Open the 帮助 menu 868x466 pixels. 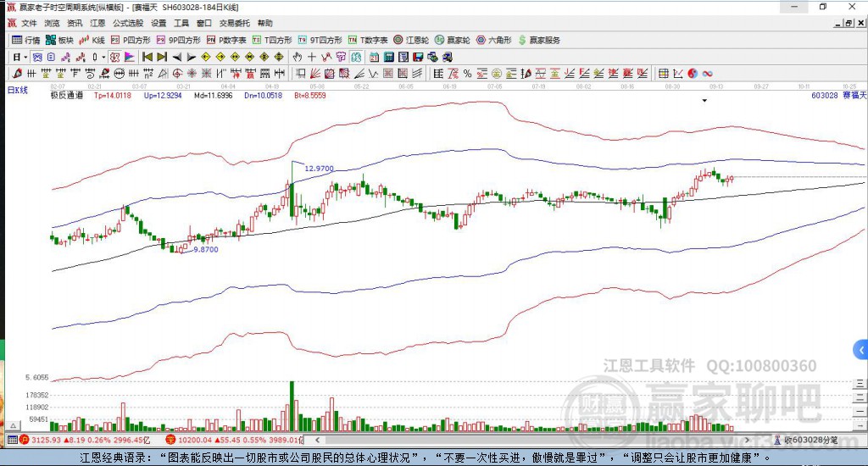(x=265, y=23)
